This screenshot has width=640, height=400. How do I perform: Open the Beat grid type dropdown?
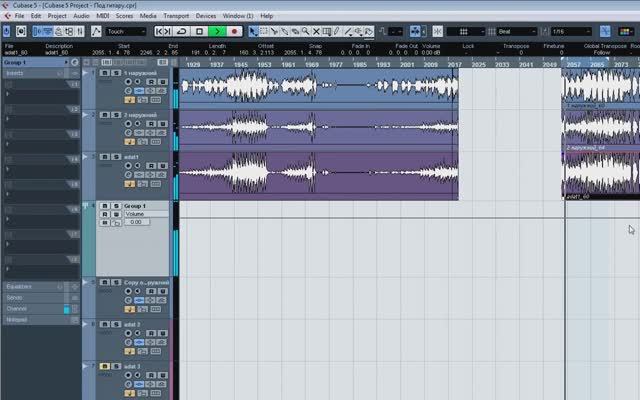tap(517, 31)
